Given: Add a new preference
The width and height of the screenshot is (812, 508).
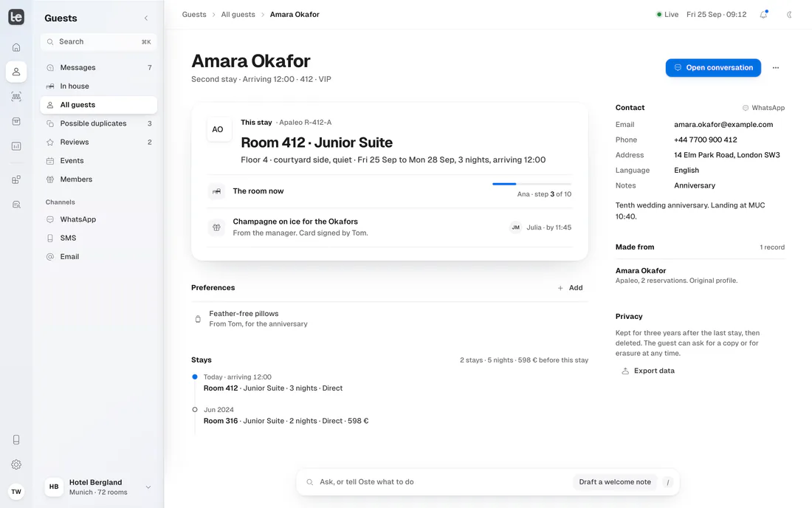Looking at the screenshot, I should click(x=570, y=288).
